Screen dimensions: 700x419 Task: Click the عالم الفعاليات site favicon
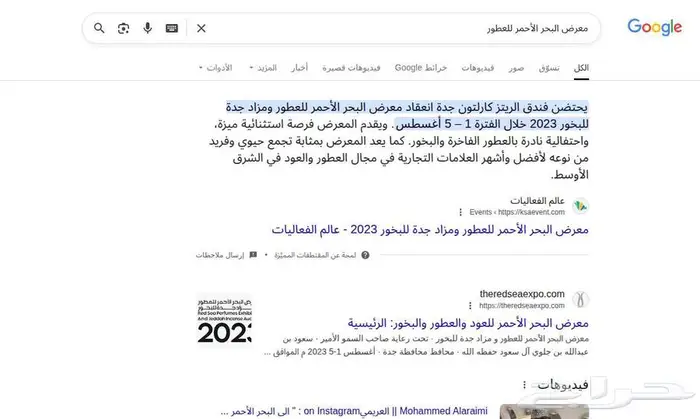[x=580, y=206]
